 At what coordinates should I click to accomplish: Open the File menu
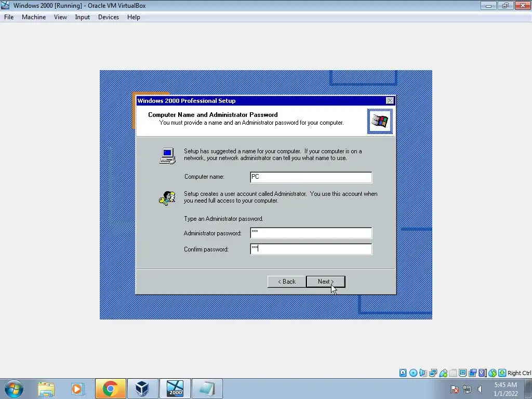tap(9, 17)
